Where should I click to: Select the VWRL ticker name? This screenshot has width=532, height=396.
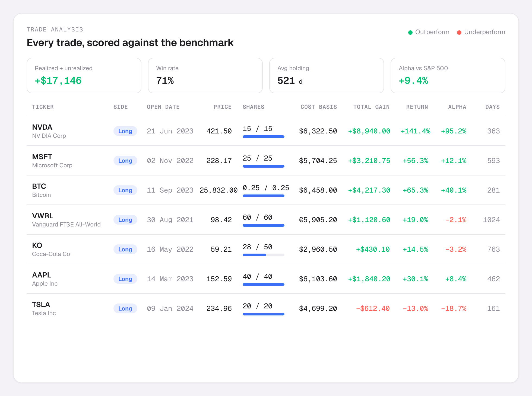point(43,216)
